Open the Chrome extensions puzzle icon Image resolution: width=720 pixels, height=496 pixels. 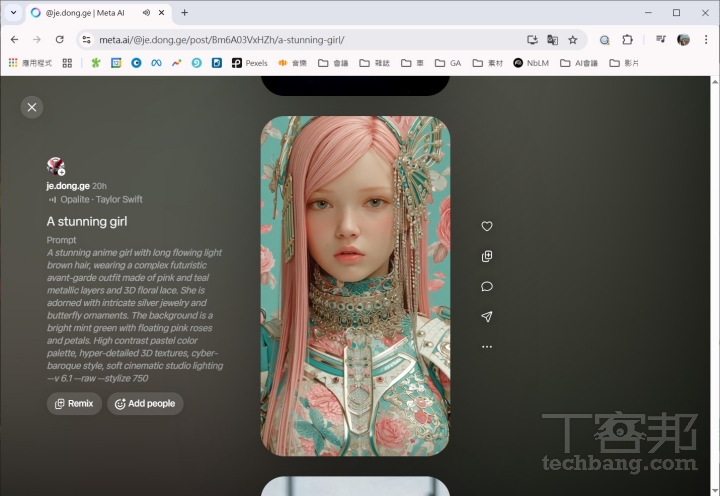point(628,40)
